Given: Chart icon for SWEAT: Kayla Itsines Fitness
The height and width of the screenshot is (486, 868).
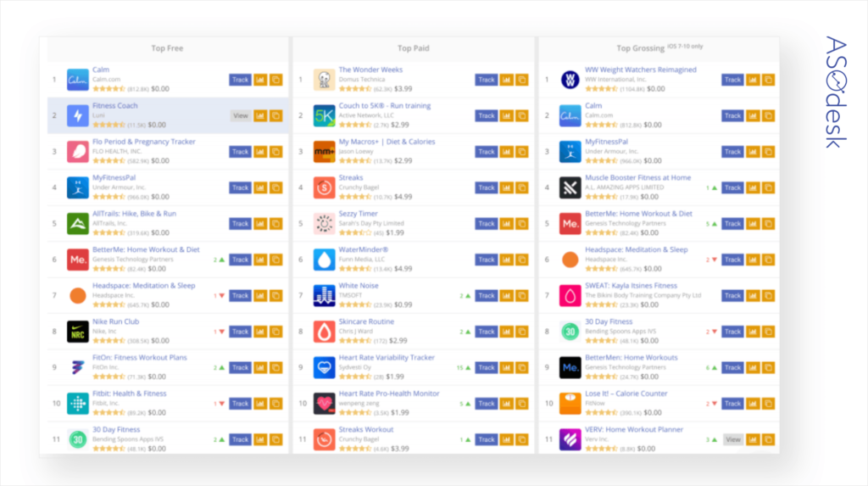Looking at the screenshot, I should tap(753, 296).
